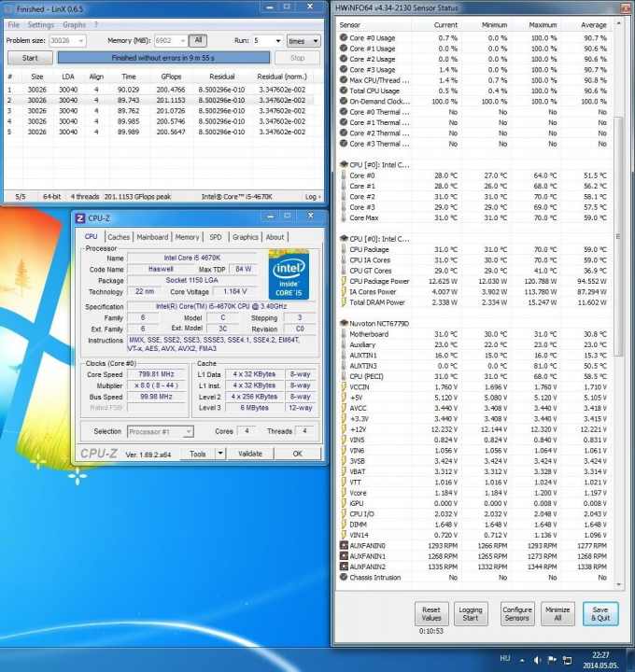Open the Run count dropdown in LinX
This screenshot has height=672, width=635.
(x=278, y=41)
